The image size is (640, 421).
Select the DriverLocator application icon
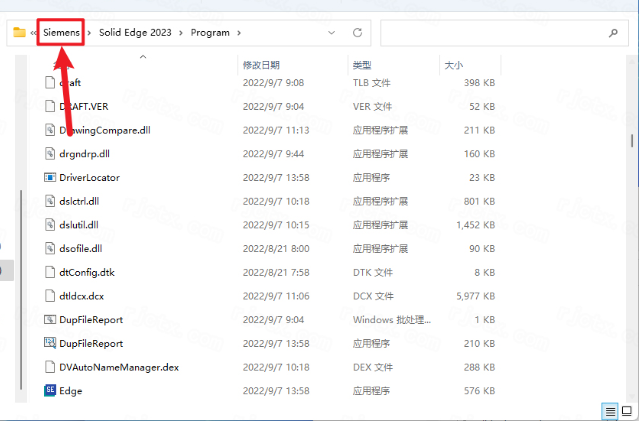pos(51,177)
